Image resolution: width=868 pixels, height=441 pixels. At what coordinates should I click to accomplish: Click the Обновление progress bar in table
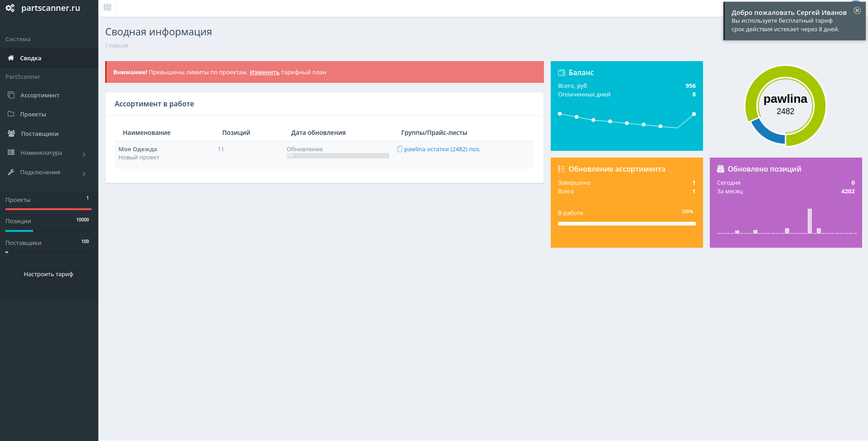click(x=338, y=156)
